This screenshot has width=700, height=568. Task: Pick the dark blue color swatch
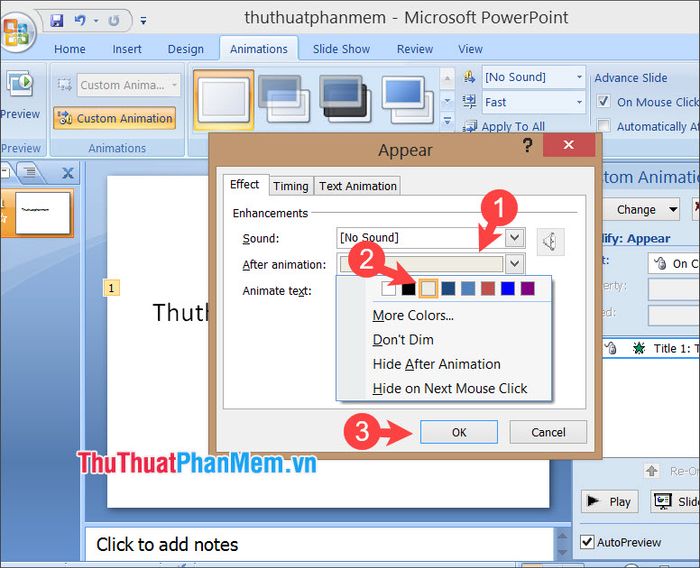point(448,289)
